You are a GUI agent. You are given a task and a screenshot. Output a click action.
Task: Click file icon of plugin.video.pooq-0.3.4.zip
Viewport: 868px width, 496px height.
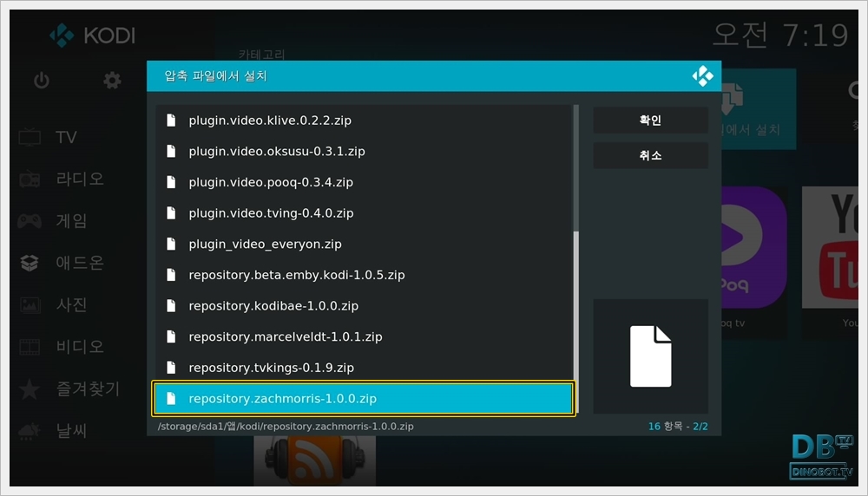point(171,182)
